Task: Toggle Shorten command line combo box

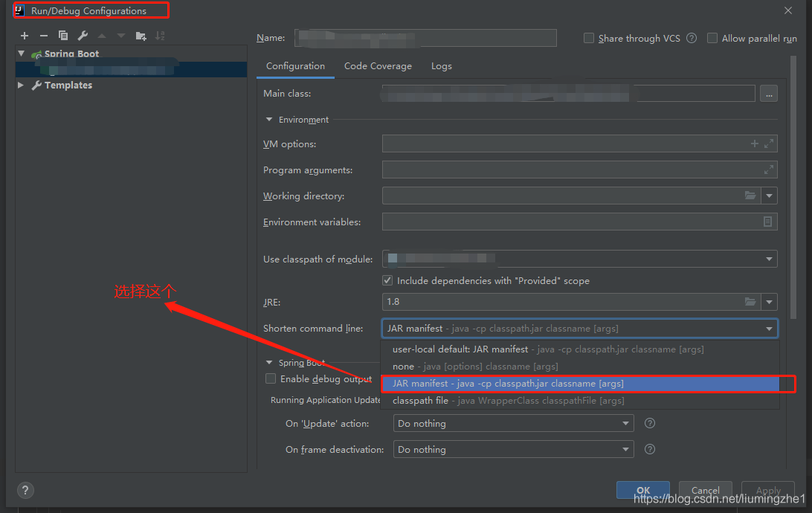Action: tap(579, 329)
